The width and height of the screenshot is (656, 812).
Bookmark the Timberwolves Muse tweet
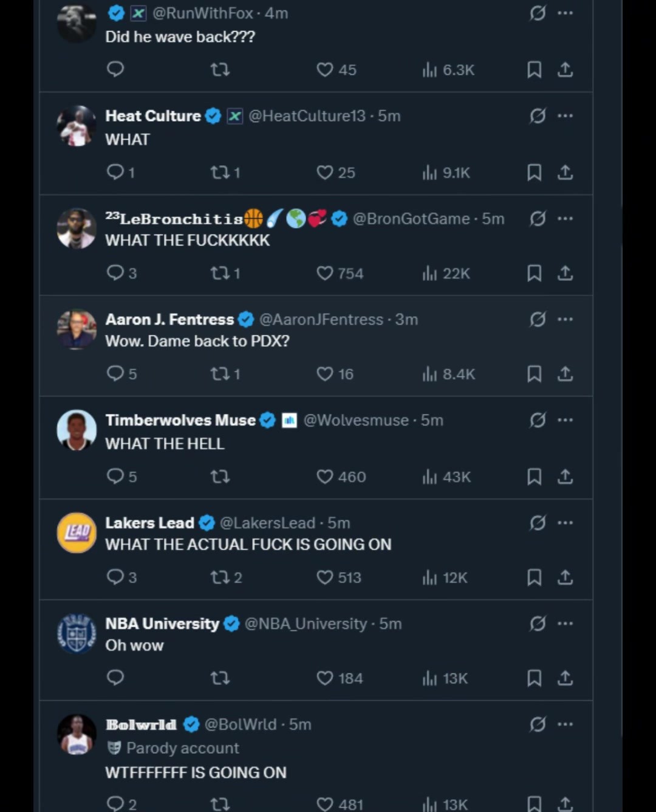[x=534, y=477]
